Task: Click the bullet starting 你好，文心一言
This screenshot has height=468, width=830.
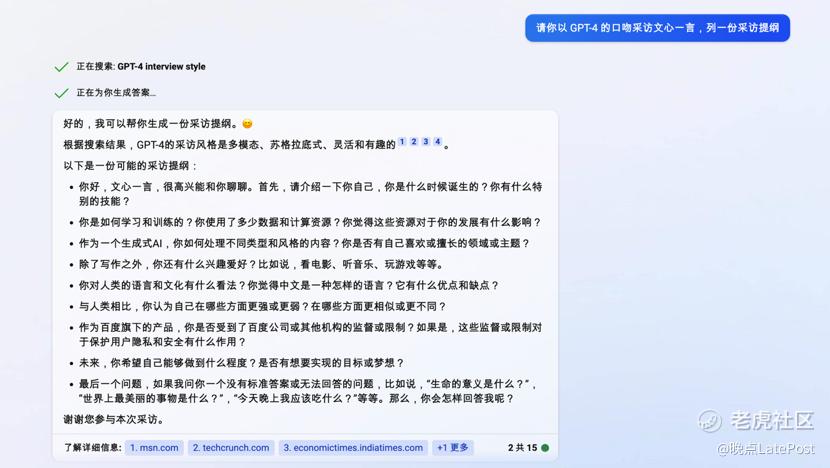Action: (x=310, y=194)
